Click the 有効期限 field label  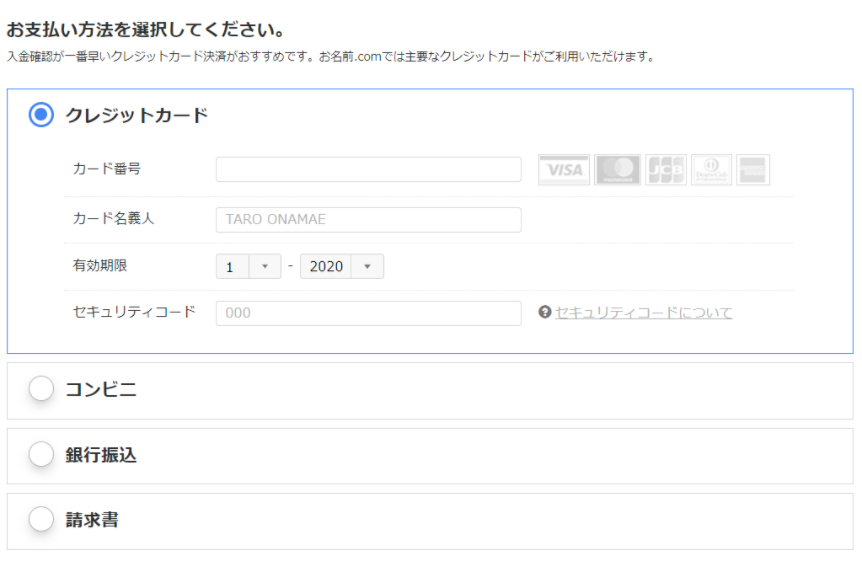click(100, 265)
